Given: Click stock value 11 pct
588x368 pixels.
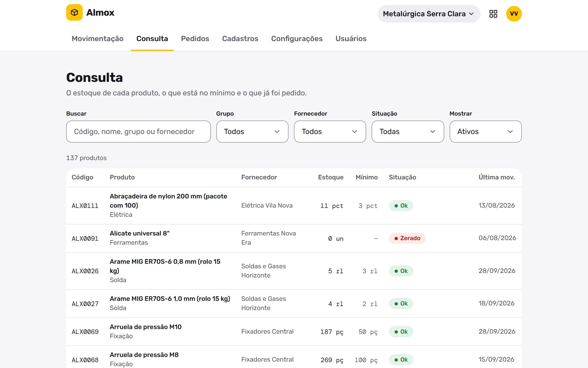Looking at the screenshot, I should [x=332, y=206].
